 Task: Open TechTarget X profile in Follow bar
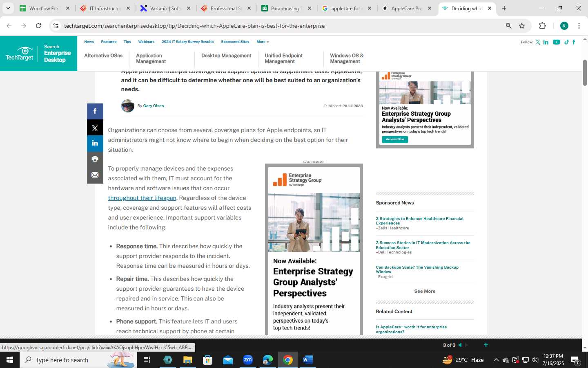538,42
